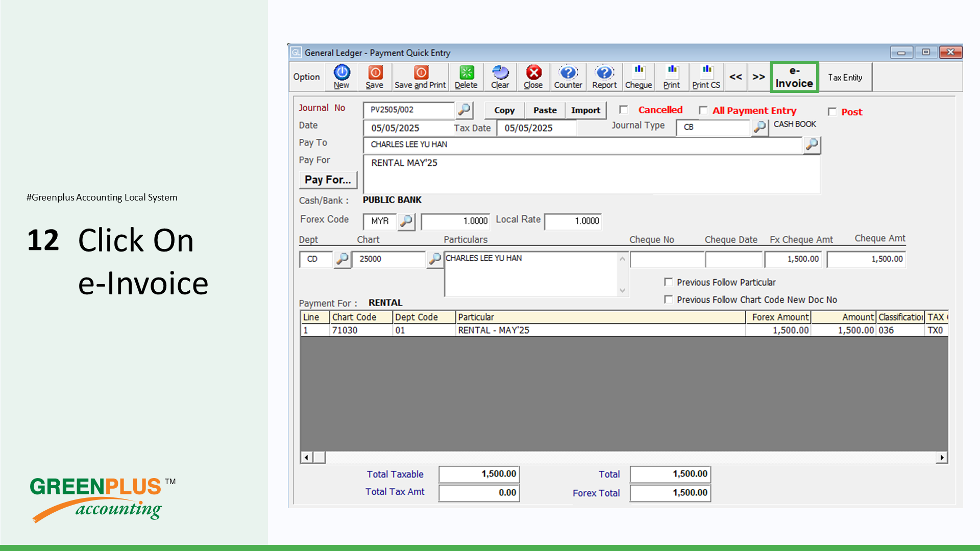Viewport: 980px width, 551px height.
Task: Click the Pay For... button
Action: click(328, 180)
